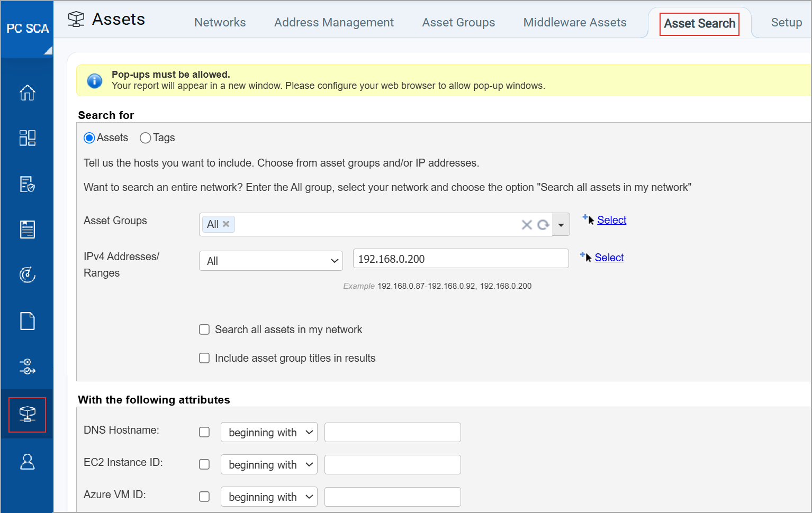Image resolution: width=812 pixels, height=513 pixels.
Task: Enable the DNS Hostname attribute checkbox
Action: tap(204, 432)
